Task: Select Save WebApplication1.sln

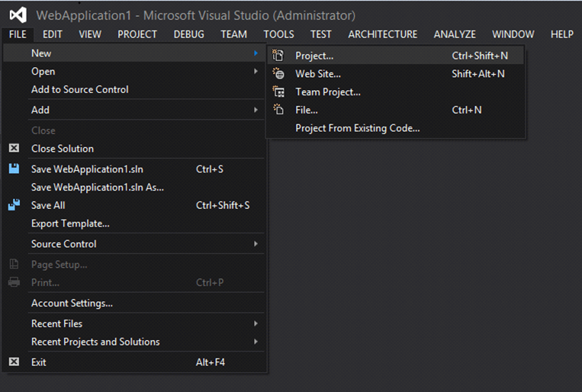Action: pos(134,169)
